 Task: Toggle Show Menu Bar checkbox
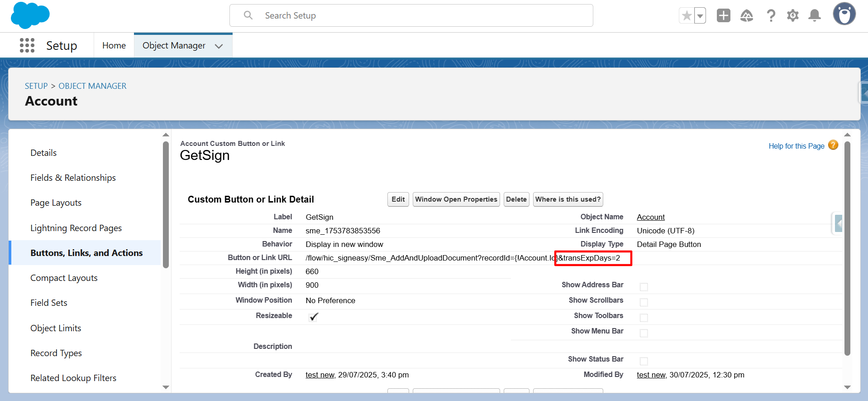tap(644, 333)
